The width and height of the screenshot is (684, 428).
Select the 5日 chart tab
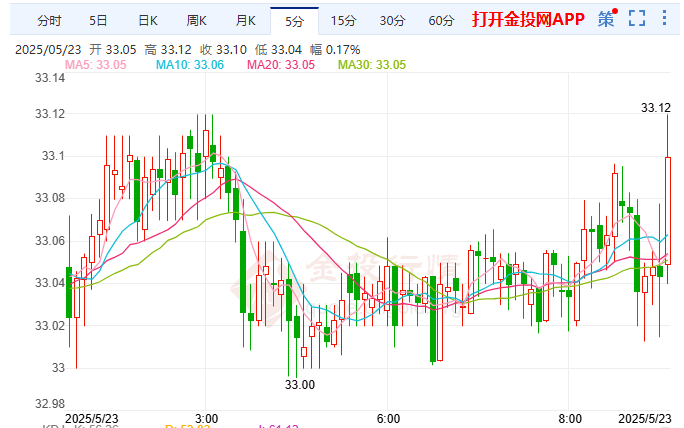point(98,21)
